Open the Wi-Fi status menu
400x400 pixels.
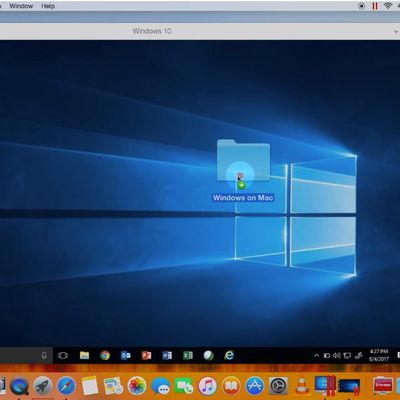[388, 6]
